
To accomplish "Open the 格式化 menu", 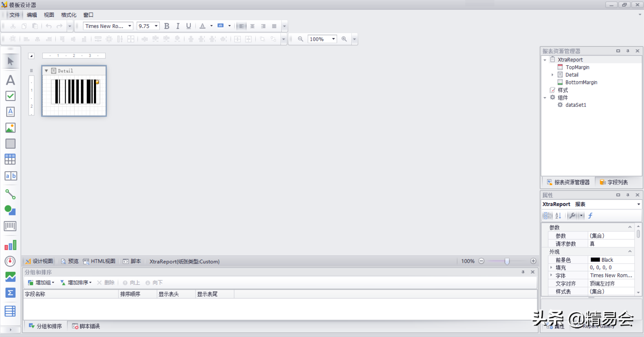I will [x=69, y=15].
